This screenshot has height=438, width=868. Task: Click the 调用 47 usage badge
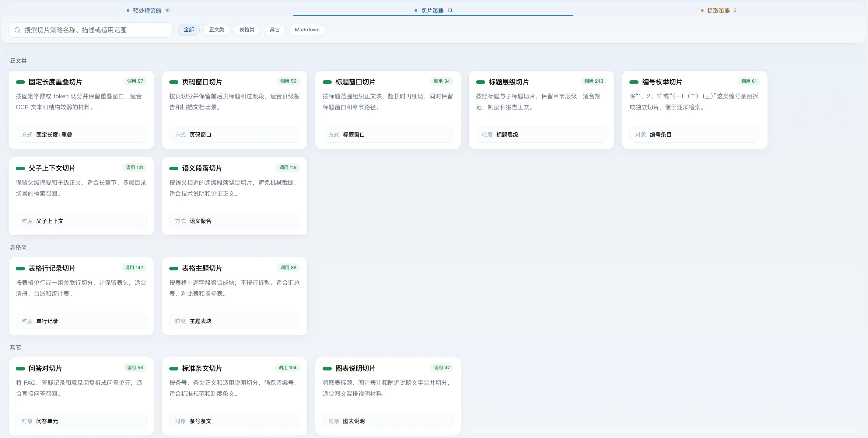point(442,368)
